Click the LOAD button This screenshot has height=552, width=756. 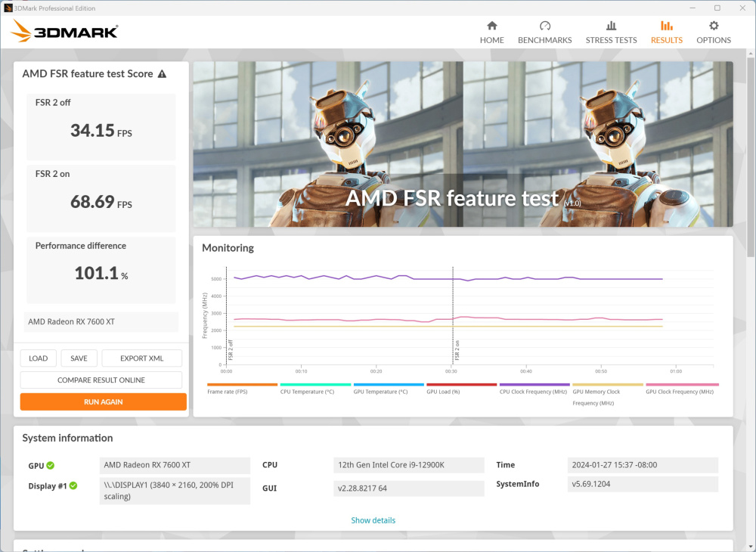coord(38,358)
